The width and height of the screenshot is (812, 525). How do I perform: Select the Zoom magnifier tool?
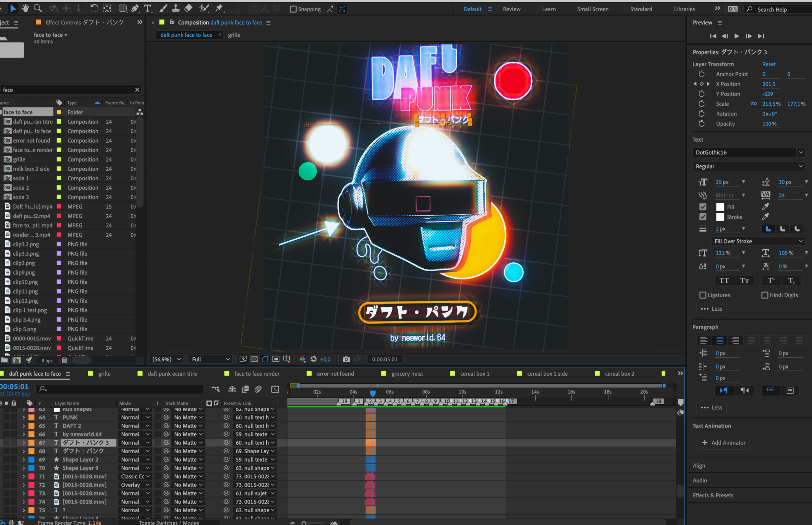(x=38, y=8)
